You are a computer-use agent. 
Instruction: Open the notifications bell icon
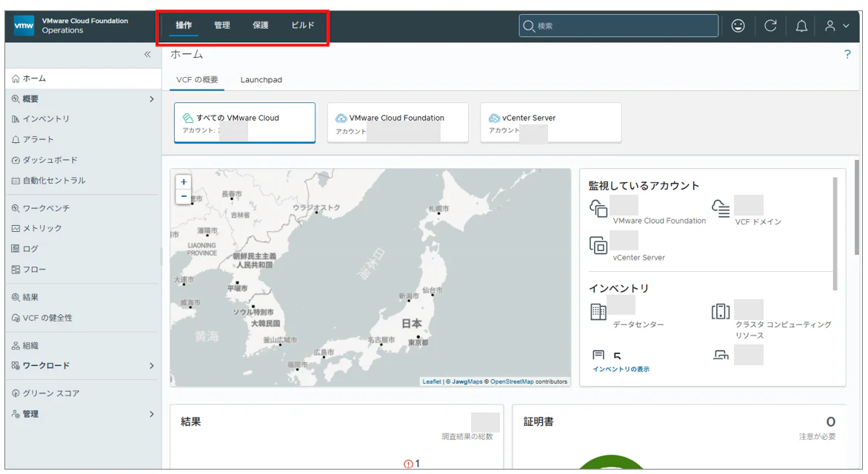click(801, 25)
